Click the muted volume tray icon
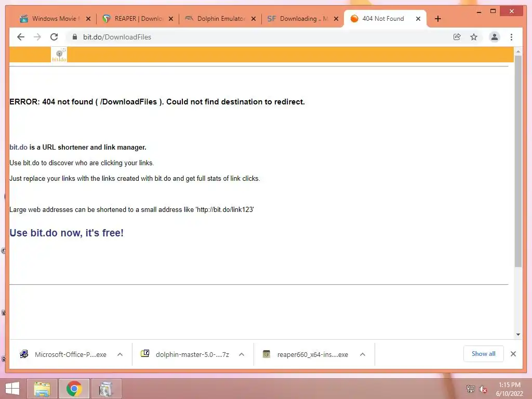 pyautogui.click(x=483, y=389)
